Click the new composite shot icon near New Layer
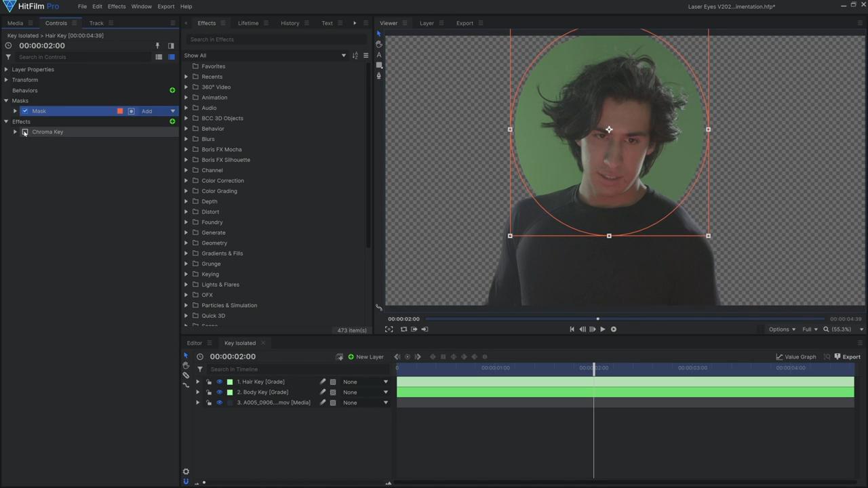Image resolution: width=868 pixels, height=488 pixels. pyautogui.click(x=340, y=357)
